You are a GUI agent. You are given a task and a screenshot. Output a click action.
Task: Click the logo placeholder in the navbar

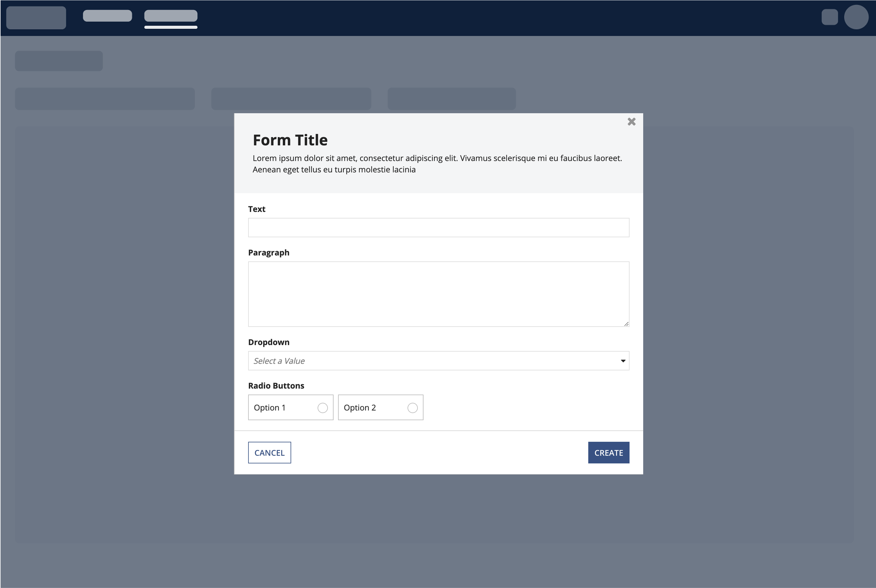(x=36, y=18)
